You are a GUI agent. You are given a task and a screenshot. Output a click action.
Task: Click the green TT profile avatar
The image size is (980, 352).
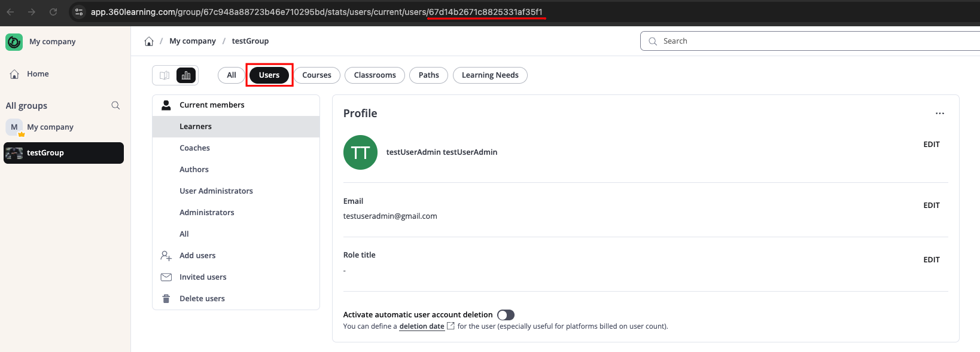point(360,152)
